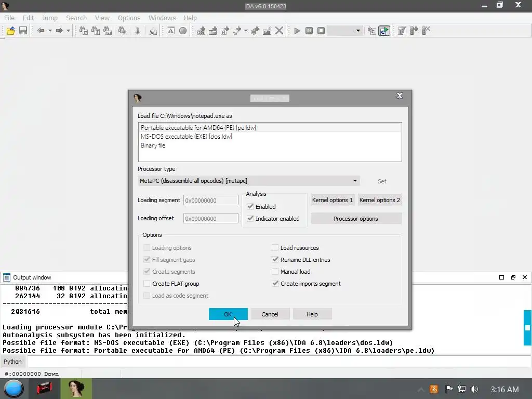Toggle the Rename DLL entries checkbox
This screenshot has height=399, width=532.
click(x=275, y=260)
